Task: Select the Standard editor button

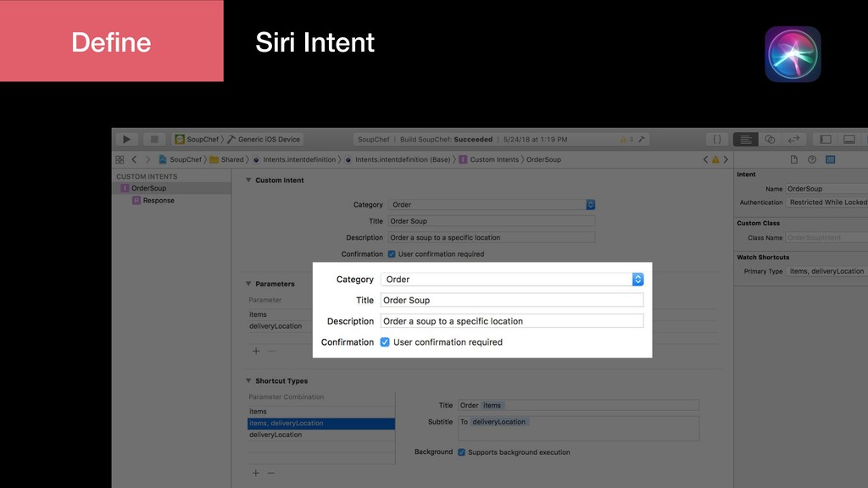Action: 746,140
